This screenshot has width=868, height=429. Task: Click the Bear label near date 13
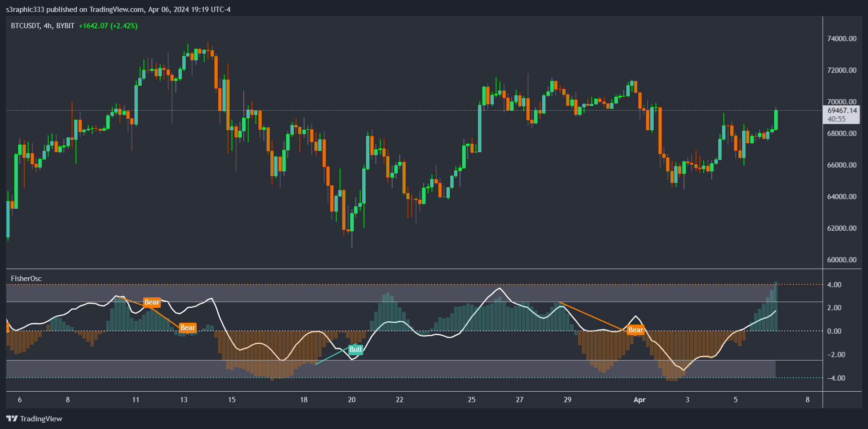tap(188, 328)
